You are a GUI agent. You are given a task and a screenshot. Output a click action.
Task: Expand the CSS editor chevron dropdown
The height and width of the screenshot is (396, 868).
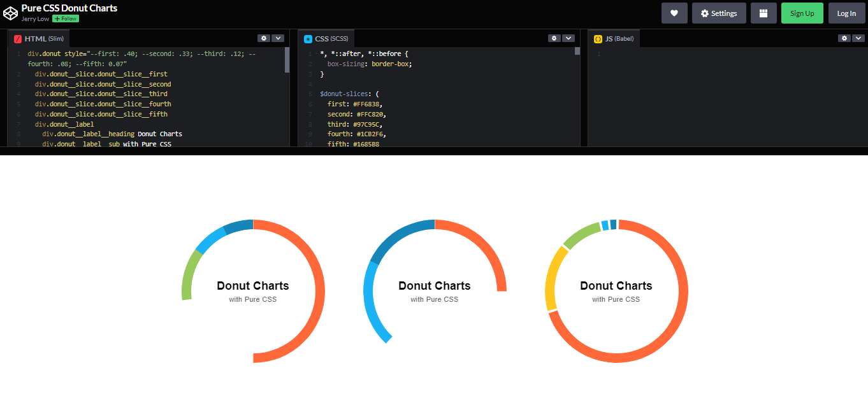568,38
